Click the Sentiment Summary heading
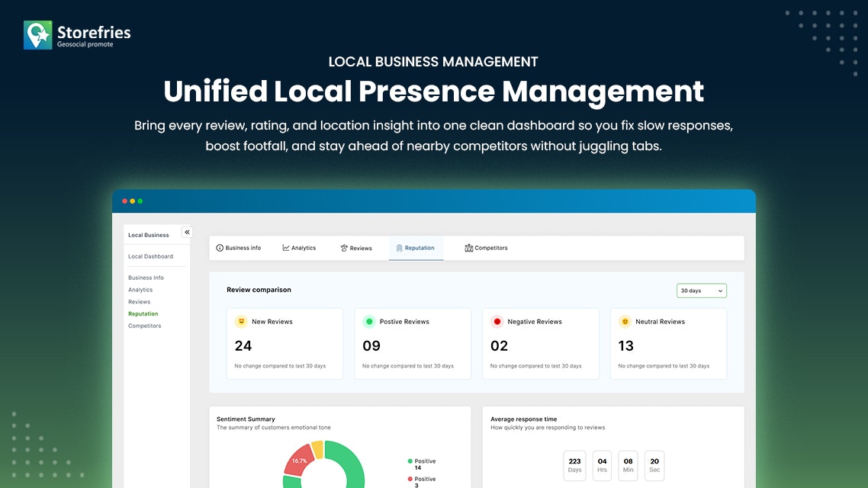Viewport: 868px width, 488px height. tap(246, 419)
